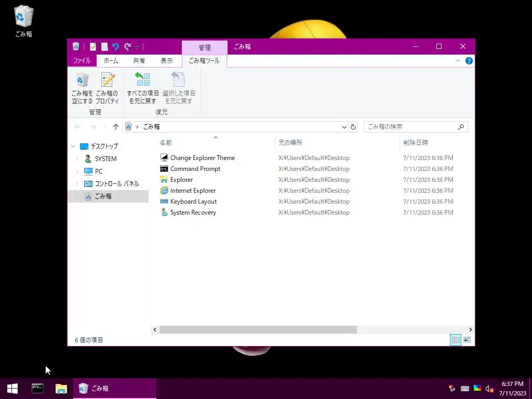The width and height of the screenshot is (532, 399).
Task: Click the horizontal scrollbar left arrow
Action: click(x=155, y=329)
